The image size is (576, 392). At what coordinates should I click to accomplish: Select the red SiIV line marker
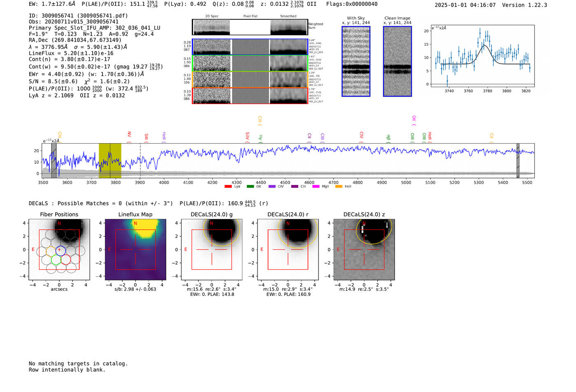coord(247,137)
